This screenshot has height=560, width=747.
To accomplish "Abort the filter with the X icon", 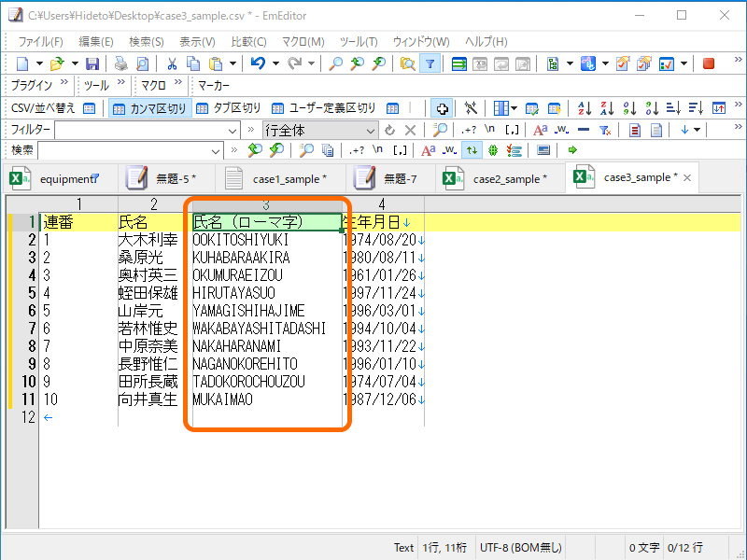I will click(410, 130).
